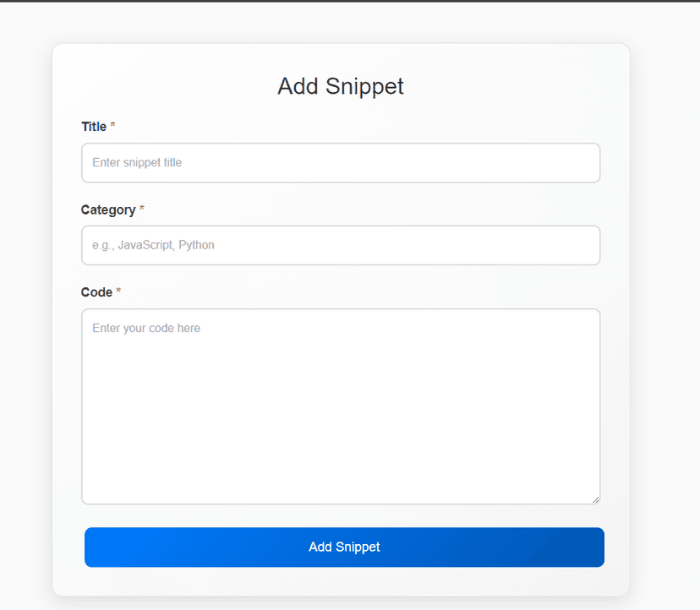The height and width of the screenshot is (610, 700).
Task: Click the resize handle of Code textarea
Action: (x=595, y=499)
